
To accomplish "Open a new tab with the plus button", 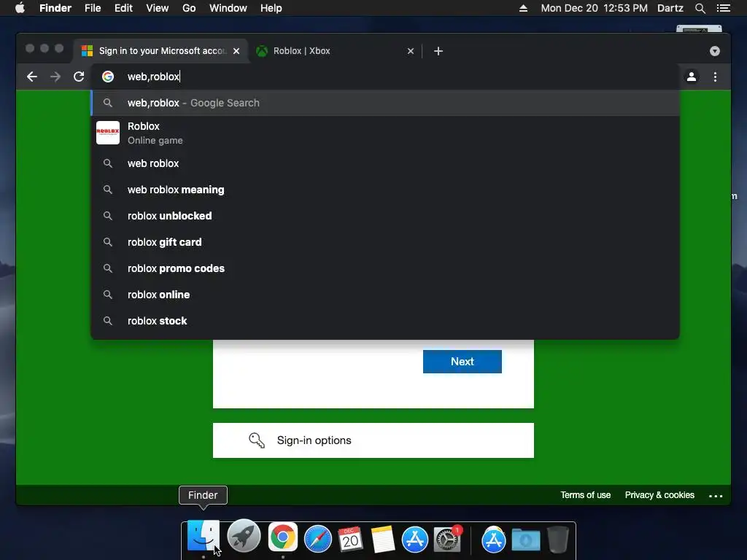I will (438, 51).
